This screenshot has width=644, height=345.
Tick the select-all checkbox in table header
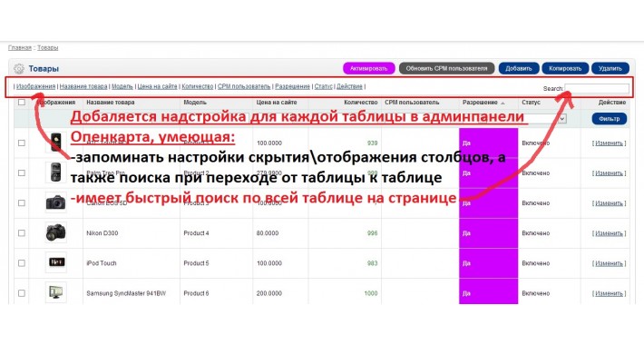coord(22,103)
